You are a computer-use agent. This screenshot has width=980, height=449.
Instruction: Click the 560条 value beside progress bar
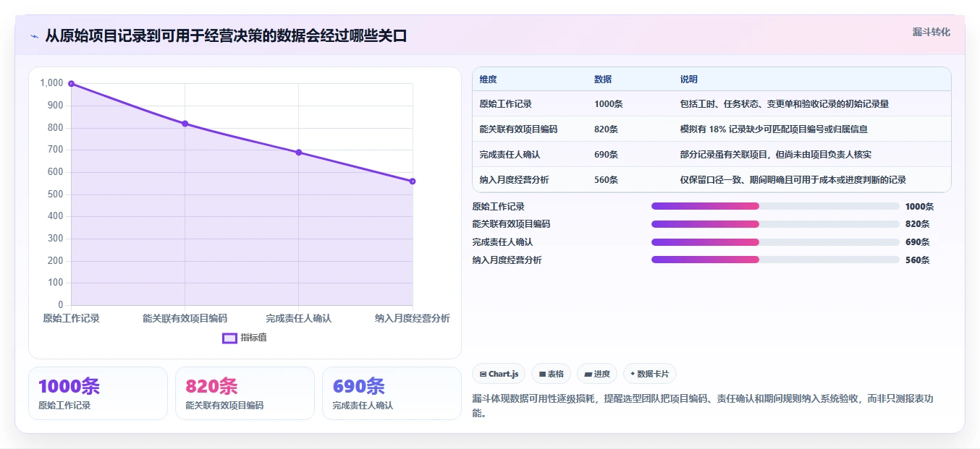917,260
